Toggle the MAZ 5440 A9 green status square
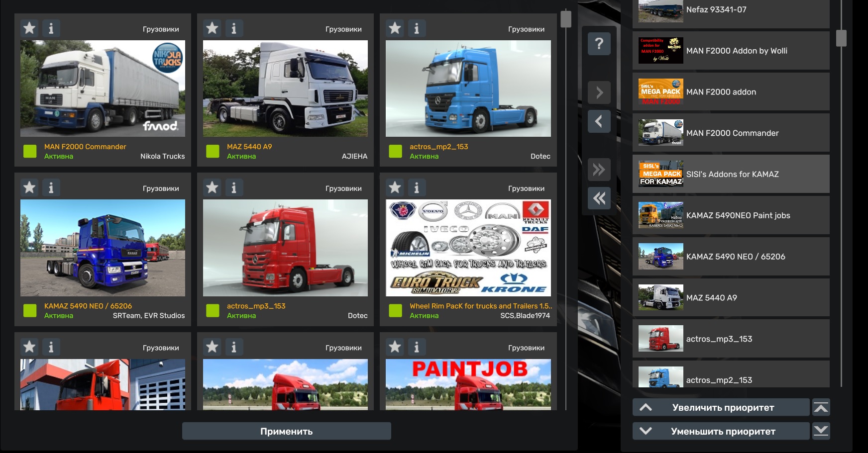868x453 pixels. tap(213, 151)
